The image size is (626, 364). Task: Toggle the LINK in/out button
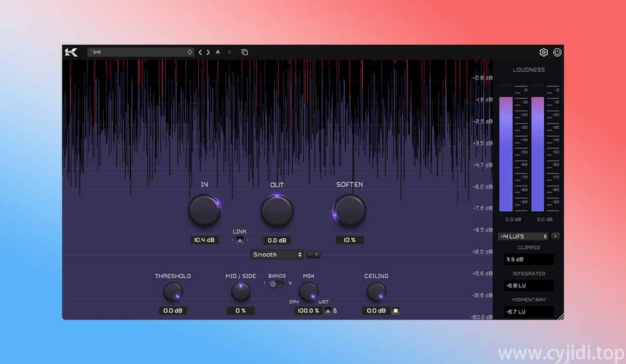pyautogui.click(x=239, y=240)
